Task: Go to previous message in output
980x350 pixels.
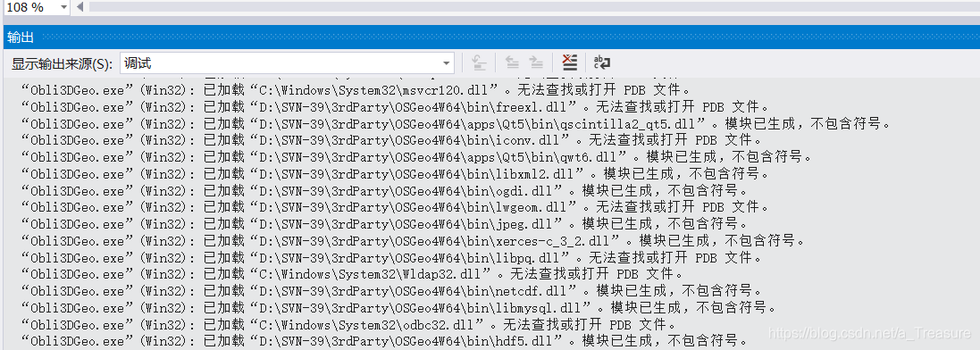Action: tap(513, 62)
